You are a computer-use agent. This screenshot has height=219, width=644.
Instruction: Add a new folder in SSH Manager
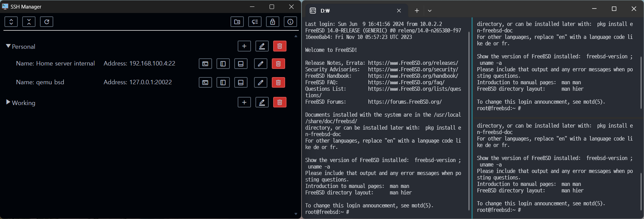coord(237,22)
